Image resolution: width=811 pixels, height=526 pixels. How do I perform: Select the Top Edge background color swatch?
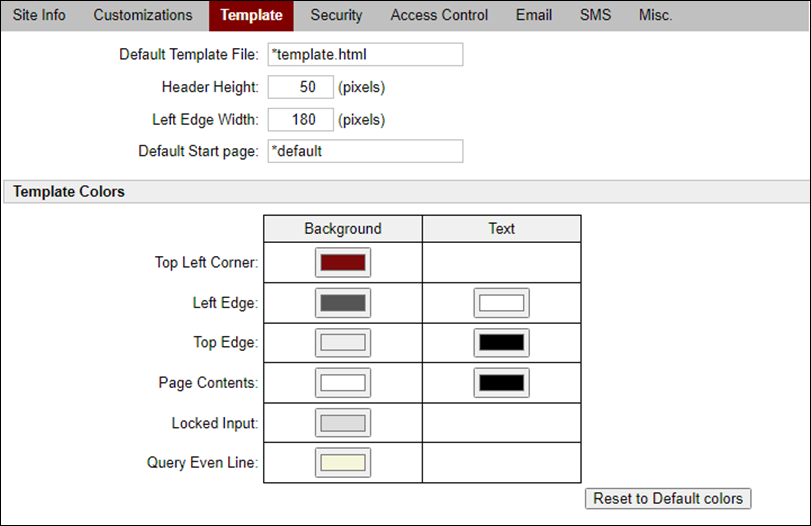click(342, 343)
